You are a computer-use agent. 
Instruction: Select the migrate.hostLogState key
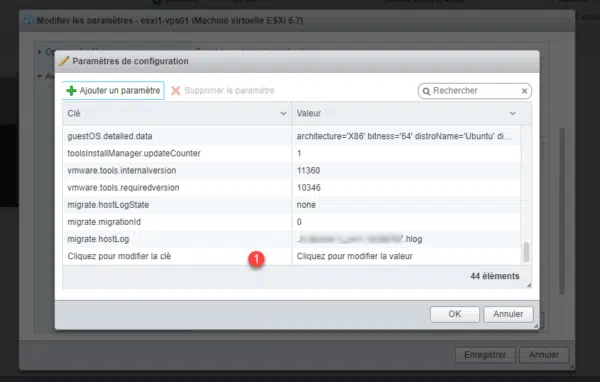pos(108,205)
